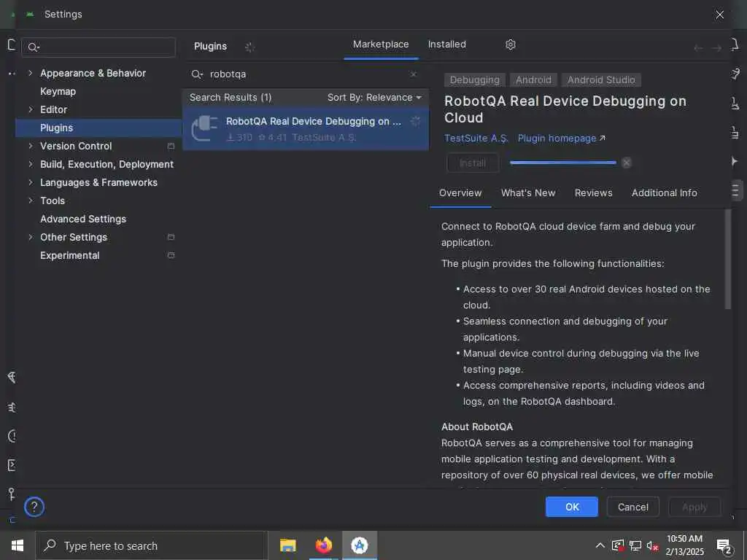The image size is (747, 560).
Task: Click the Experimental project-level icon
Action: point(171,255)
